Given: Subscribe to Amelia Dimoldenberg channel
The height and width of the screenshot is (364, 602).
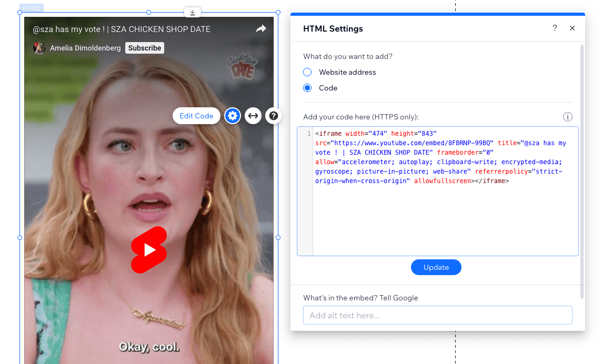Looking at the screenshot, I should [x=144, y=48].
